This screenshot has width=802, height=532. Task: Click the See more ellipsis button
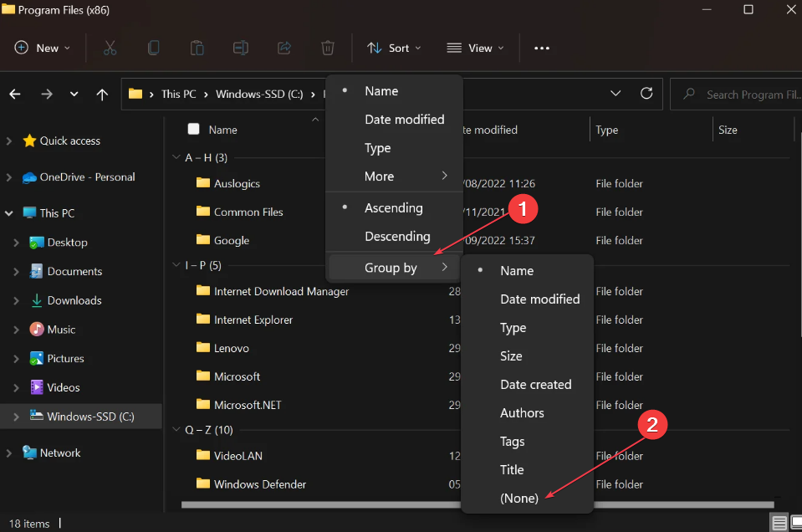click(542, 49)
